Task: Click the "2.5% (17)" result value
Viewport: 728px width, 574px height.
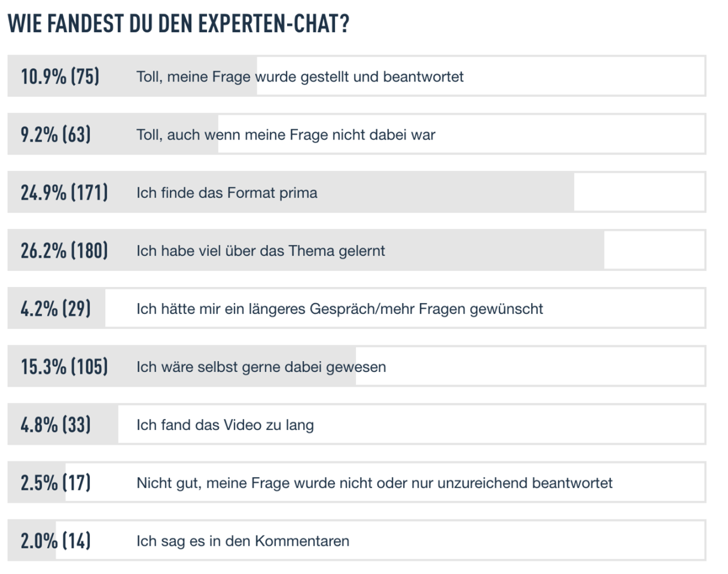Action: click(56, 483)
